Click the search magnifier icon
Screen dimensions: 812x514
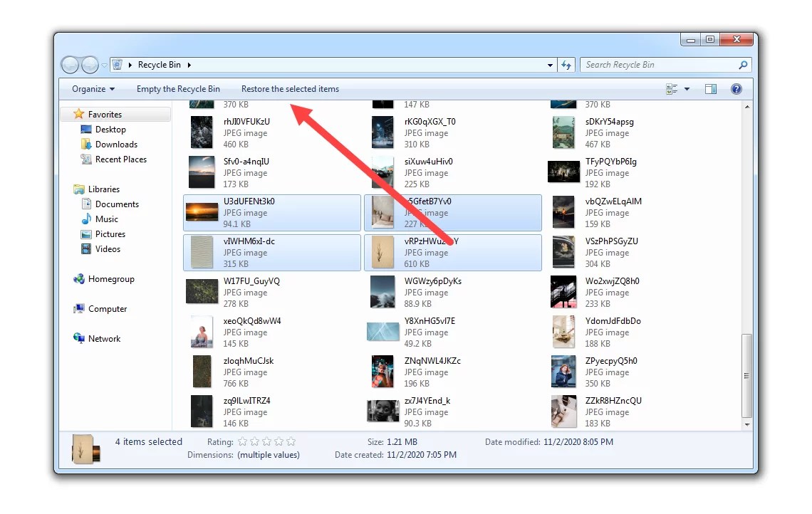tap(744, 64)
